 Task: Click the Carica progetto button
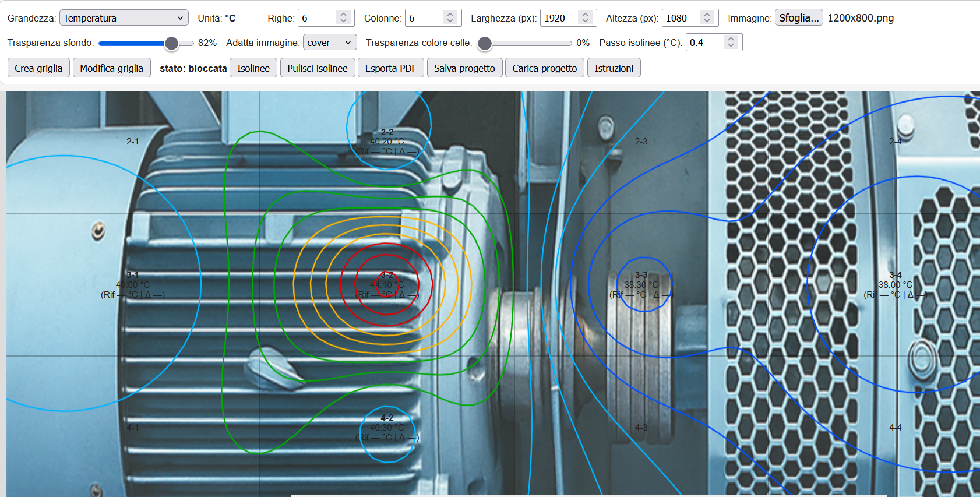(x=545, y=68)
